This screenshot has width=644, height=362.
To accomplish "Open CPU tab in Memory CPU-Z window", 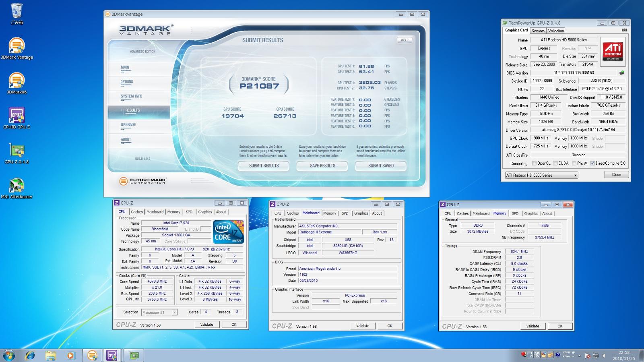I will coord(448,214).
